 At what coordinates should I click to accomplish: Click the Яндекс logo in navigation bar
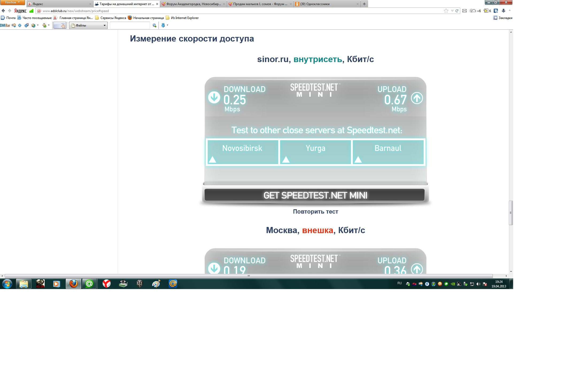(x=20, y=11)
